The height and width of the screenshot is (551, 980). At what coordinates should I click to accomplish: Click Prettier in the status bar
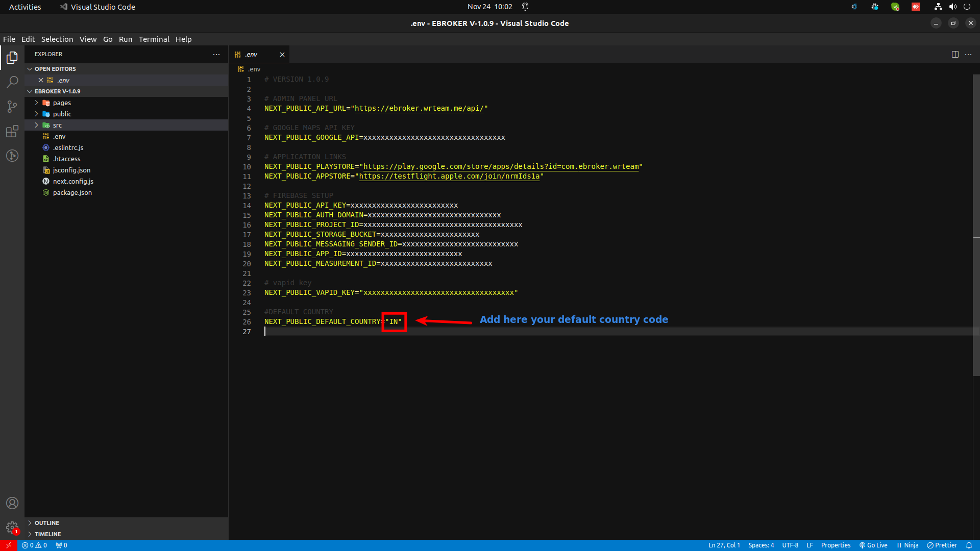click(942, 545)
